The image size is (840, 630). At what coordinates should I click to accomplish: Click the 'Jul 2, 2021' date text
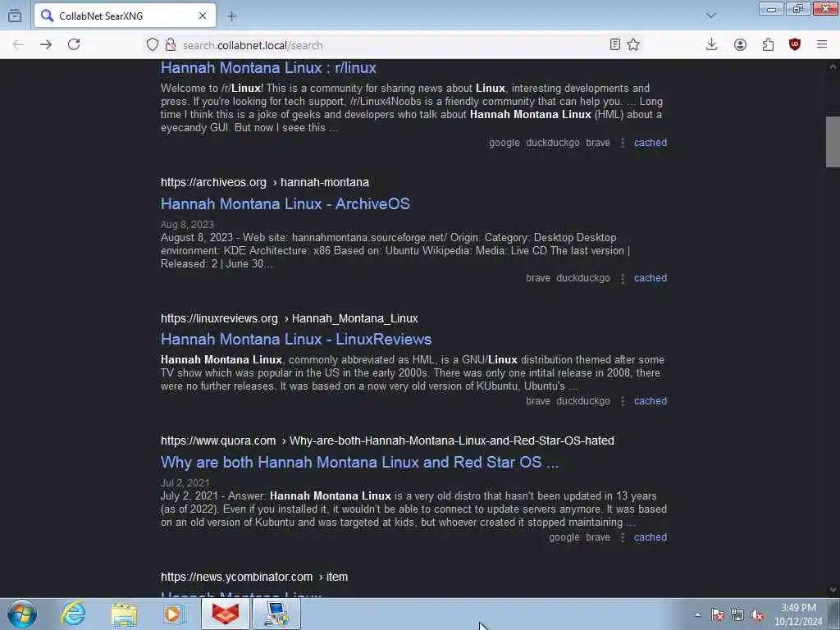point(185,483)
